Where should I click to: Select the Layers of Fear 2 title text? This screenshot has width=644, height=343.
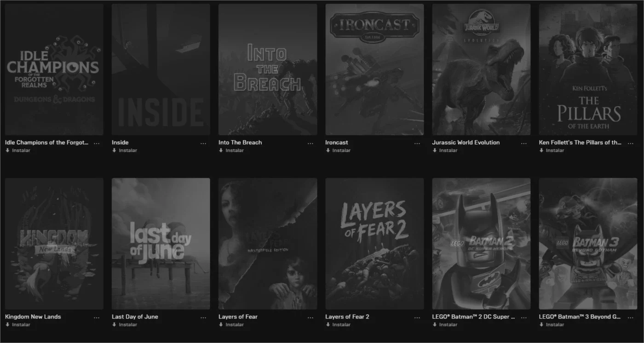347,317
